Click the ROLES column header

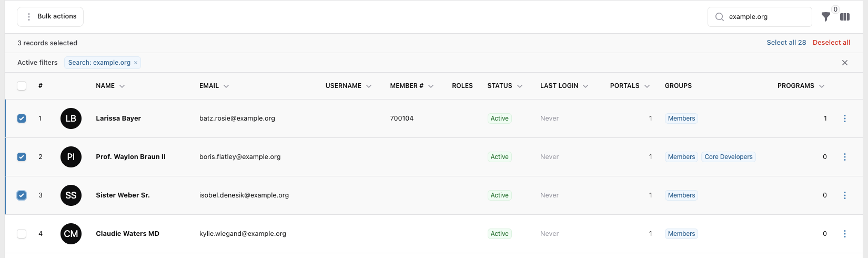click(462, 86)
